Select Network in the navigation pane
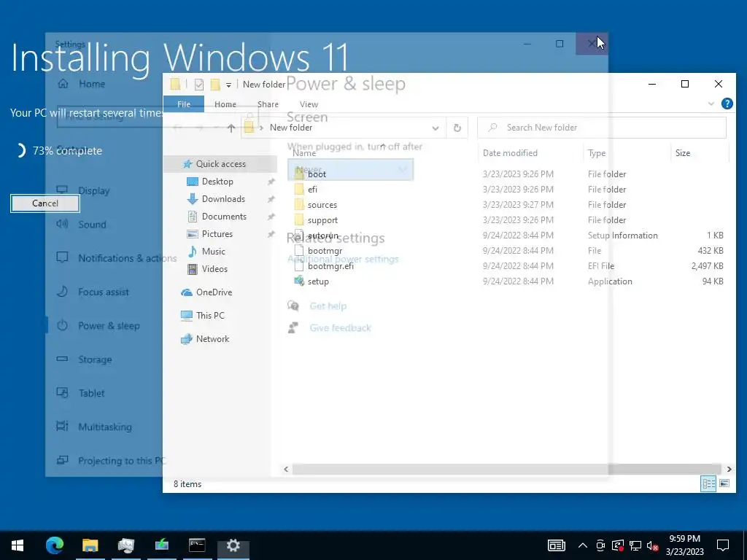 tap(212, 339)
